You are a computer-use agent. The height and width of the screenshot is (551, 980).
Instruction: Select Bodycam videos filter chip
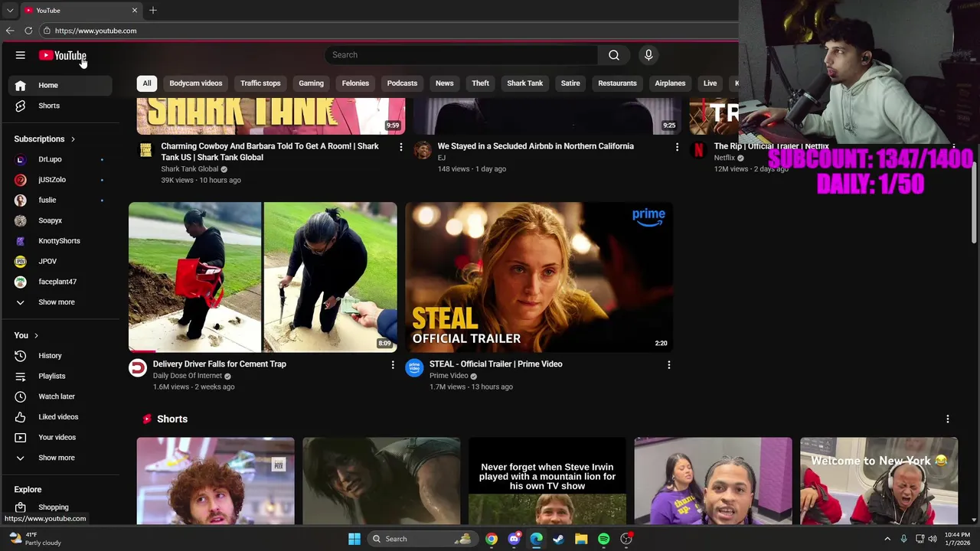click(x=196, y=83)
